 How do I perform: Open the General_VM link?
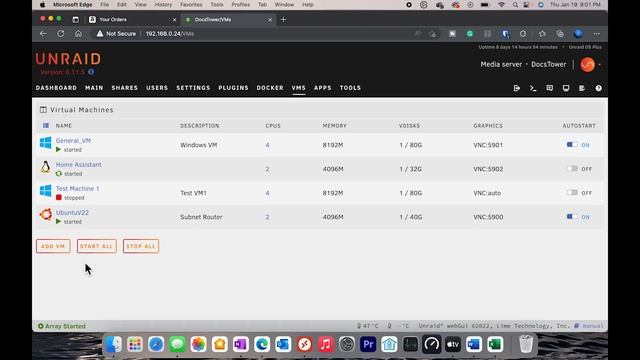click(73, 140)
